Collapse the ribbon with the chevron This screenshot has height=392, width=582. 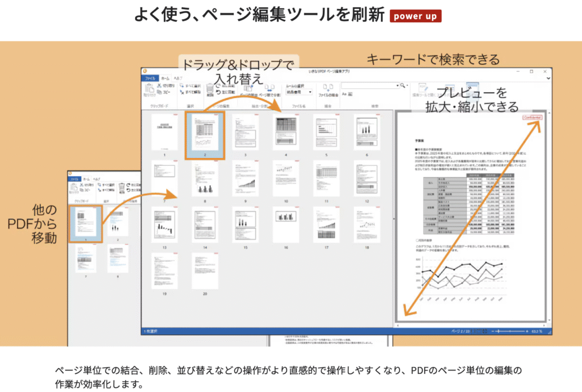pos(548,78)
